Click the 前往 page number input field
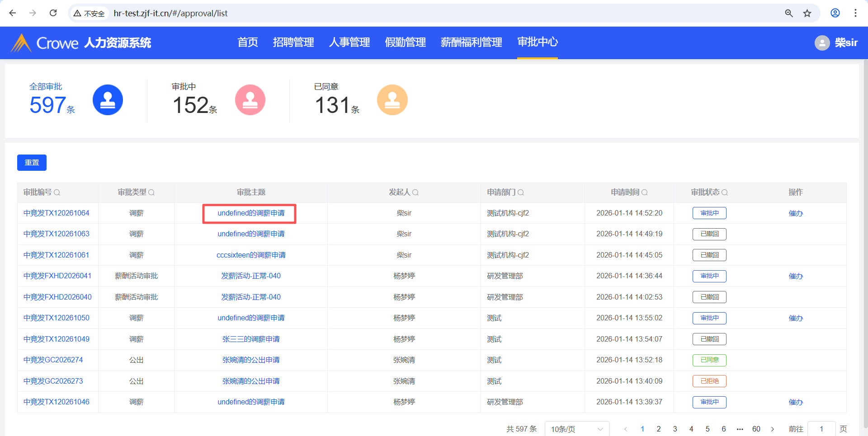 pos(821,429)
